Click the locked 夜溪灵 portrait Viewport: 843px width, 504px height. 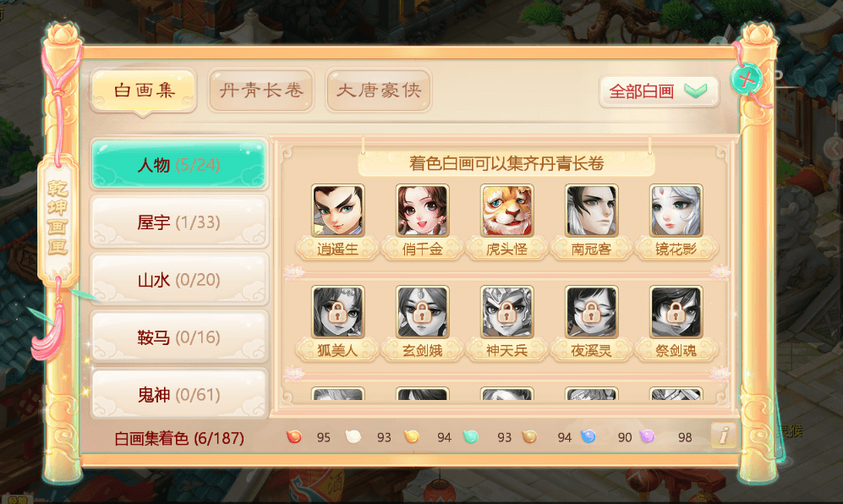(x=591, y=312)
